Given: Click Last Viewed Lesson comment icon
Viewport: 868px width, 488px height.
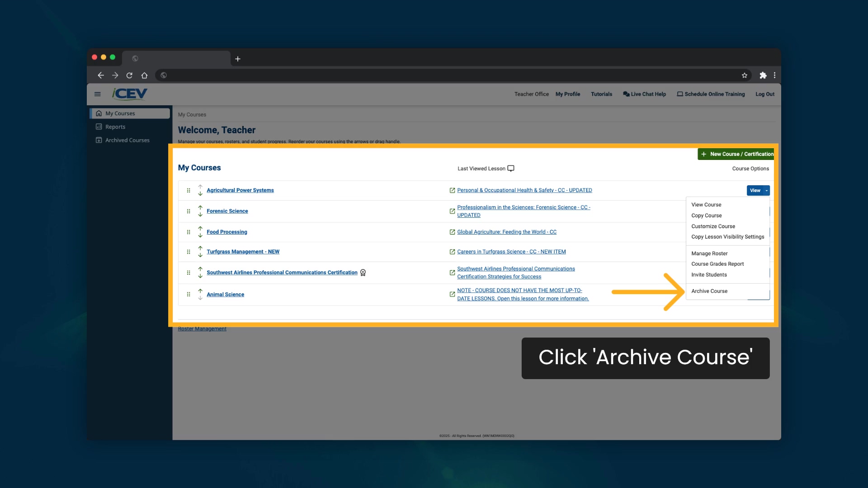Looking at the screenshot, I should tap(511, 169).
